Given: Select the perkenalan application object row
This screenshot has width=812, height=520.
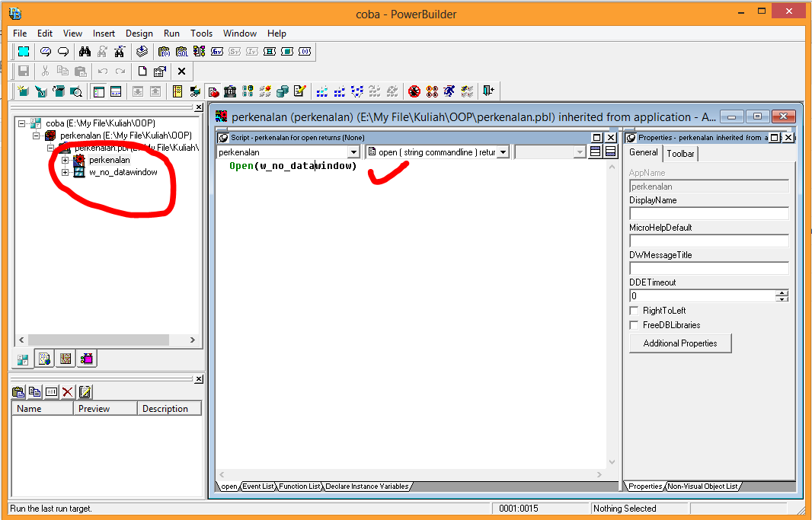Looking at the screenshot, I should (x=109, y=161).
